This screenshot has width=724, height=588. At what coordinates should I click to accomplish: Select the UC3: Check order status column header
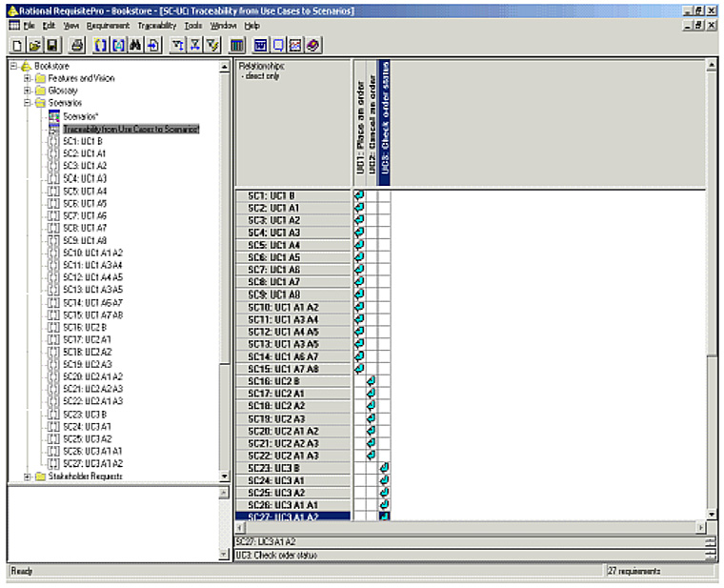pyautogui.click(x=384, y=123)
